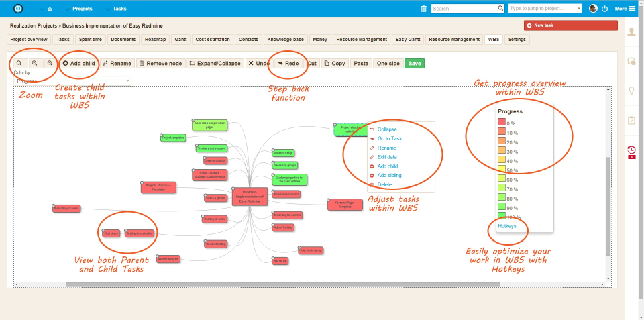Click Add child in the WBS toolbar
The width and height of the screenshot is (644, 320).
[x=79, y=63]
